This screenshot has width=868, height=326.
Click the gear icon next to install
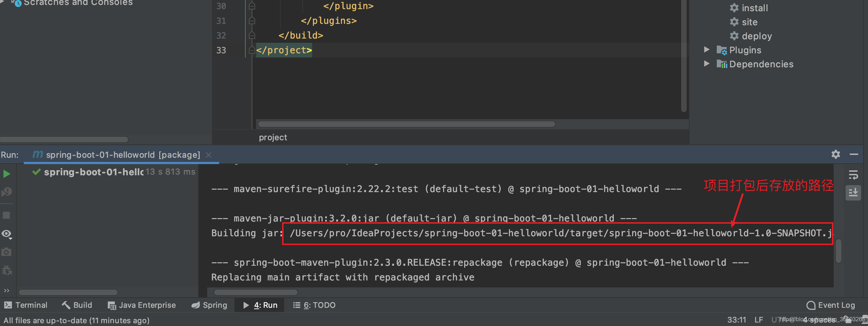[x=734, y=8]
